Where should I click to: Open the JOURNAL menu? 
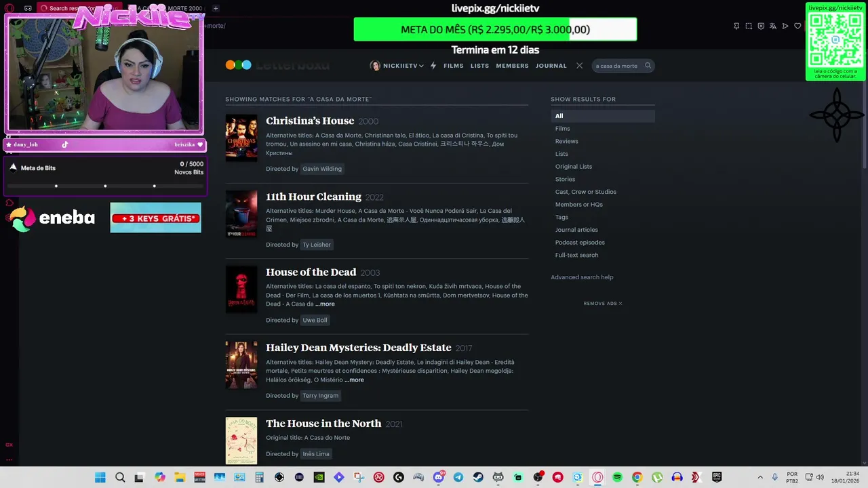(551, 66)
